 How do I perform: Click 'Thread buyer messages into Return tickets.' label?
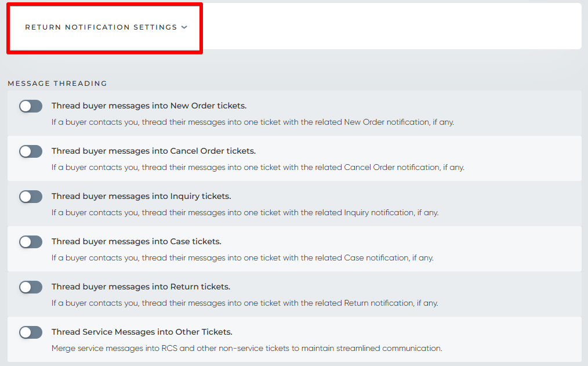point(141,287)
